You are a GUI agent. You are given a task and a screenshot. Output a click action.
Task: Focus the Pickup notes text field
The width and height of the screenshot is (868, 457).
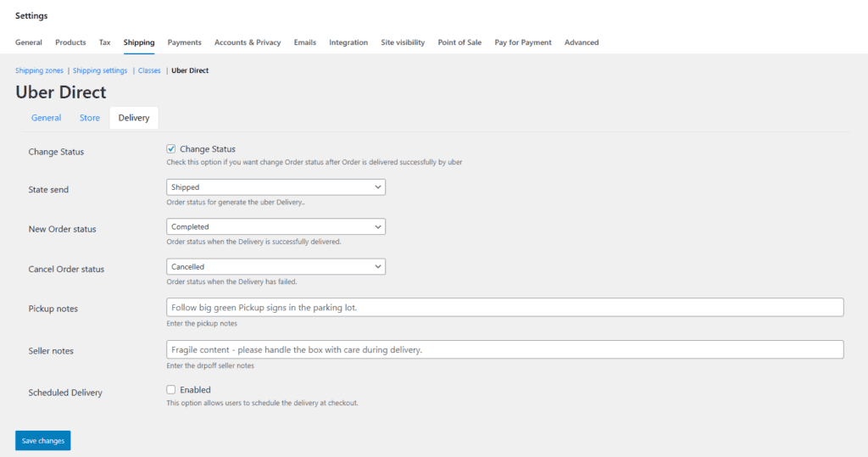point(505,308)
